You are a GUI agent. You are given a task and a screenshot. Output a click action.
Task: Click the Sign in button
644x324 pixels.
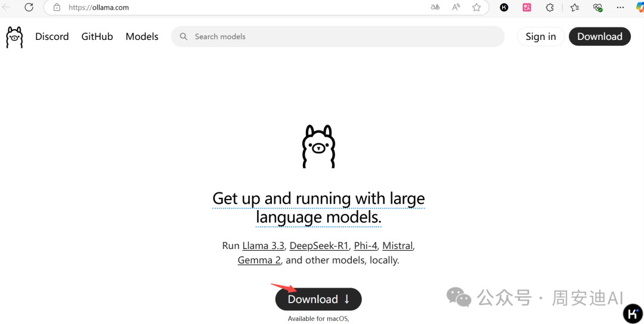click(540, 36)
